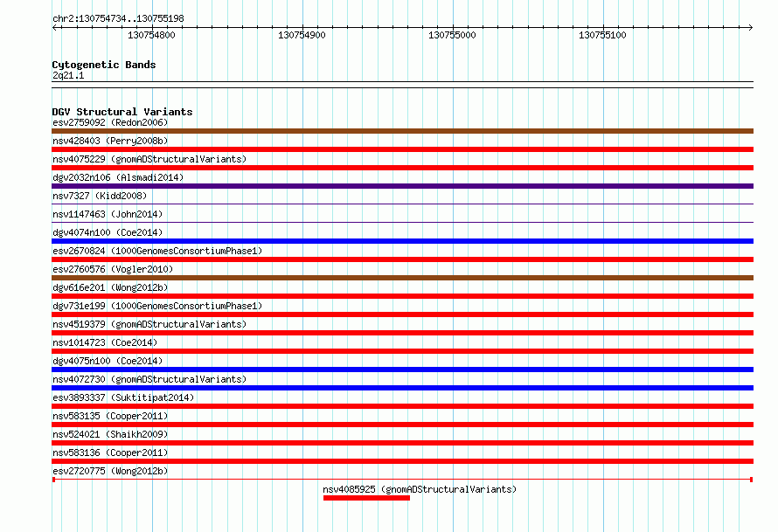Click esv2670824 (1000GenomesConsortiumPhase1) label
This screenshot has height=532, width=778.
157,251
